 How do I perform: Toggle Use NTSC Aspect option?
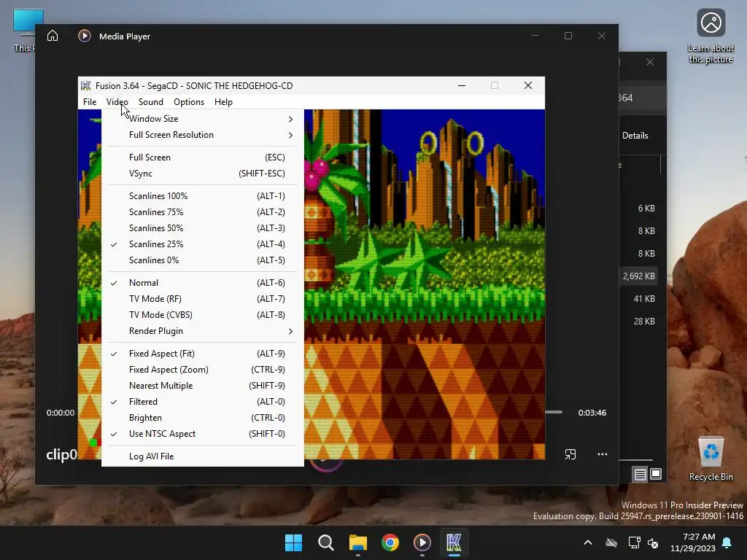pyautogui.click(x=203, y=434)
